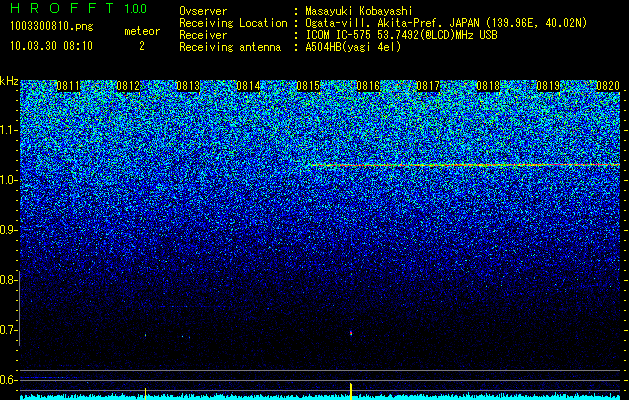Image resolution: width=629 pixels, height=400 pixels.
Task: Click the antenna A504HB(yagi 4el) text
Action: (353, 47)
